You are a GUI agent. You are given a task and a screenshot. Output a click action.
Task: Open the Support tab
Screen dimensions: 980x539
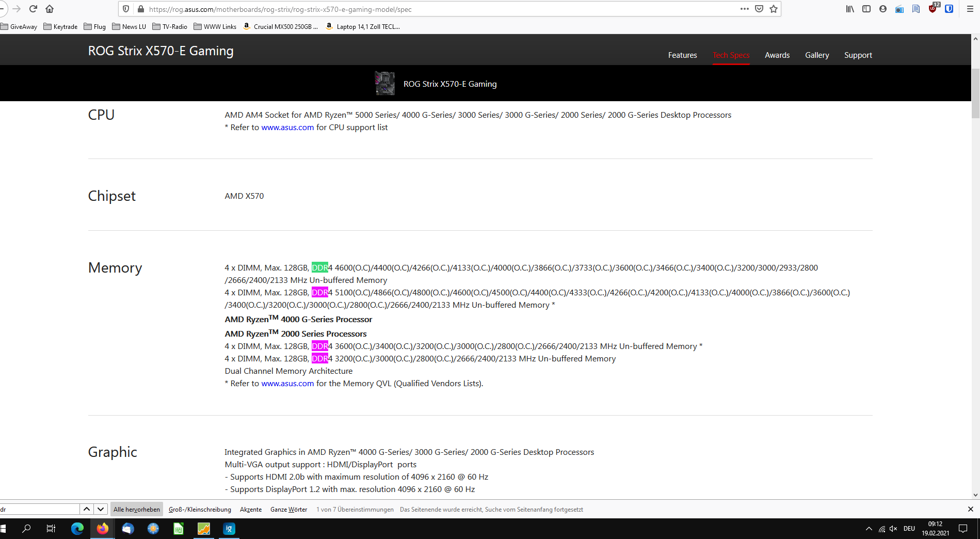coord(858,55)
